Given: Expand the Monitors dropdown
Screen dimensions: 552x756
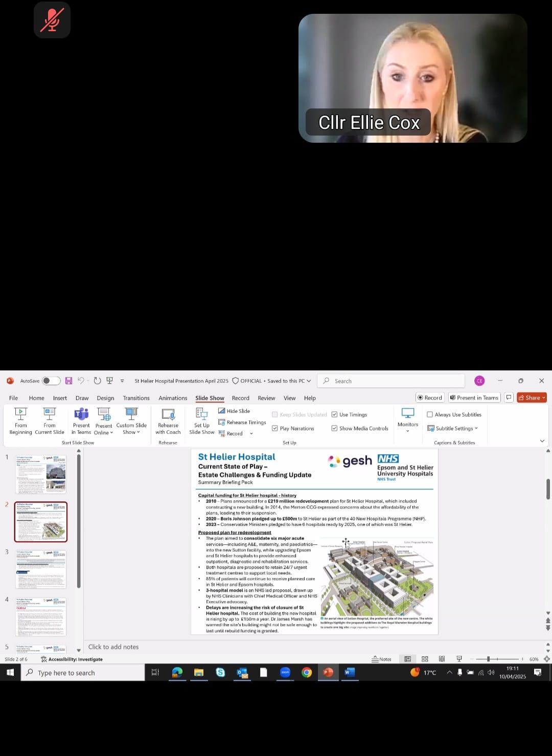Looking at the screenshot, I should tap(408, 421).
